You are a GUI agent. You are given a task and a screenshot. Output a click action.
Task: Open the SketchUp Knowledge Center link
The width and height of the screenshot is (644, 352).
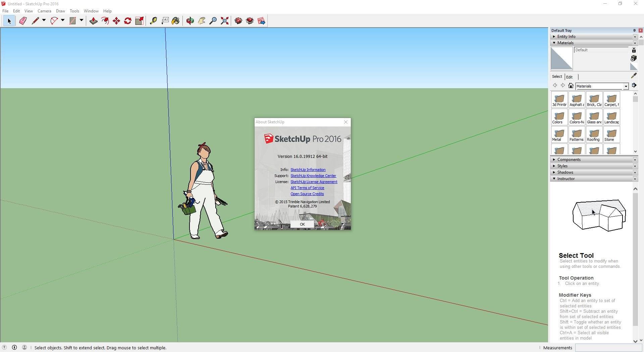[x=313, y=176]
